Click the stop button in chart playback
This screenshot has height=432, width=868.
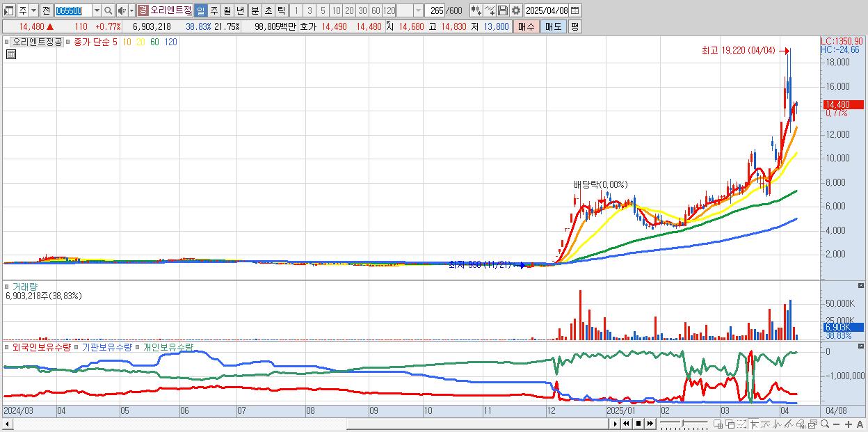click(x=638, y=424)
